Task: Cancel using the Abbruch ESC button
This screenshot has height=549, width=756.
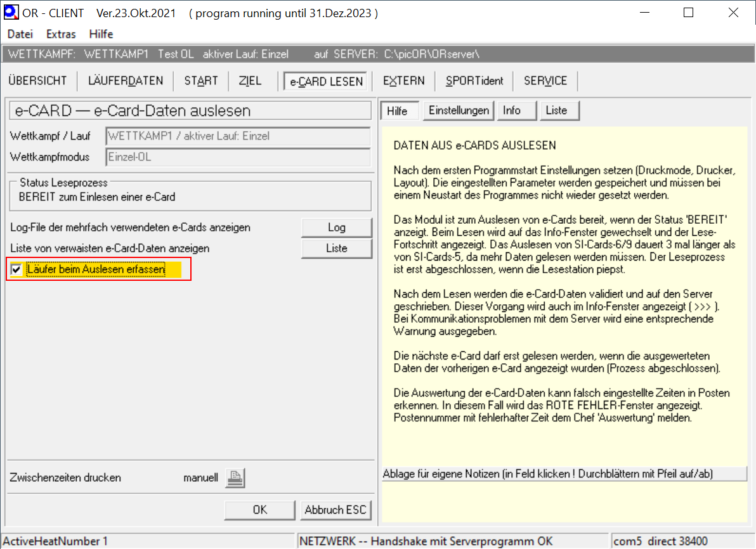Action: click(336, 510)
